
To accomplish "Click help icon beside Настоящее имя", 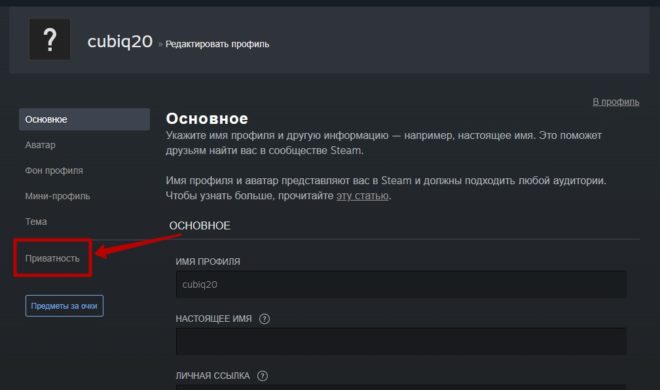I will click(264, 319).
